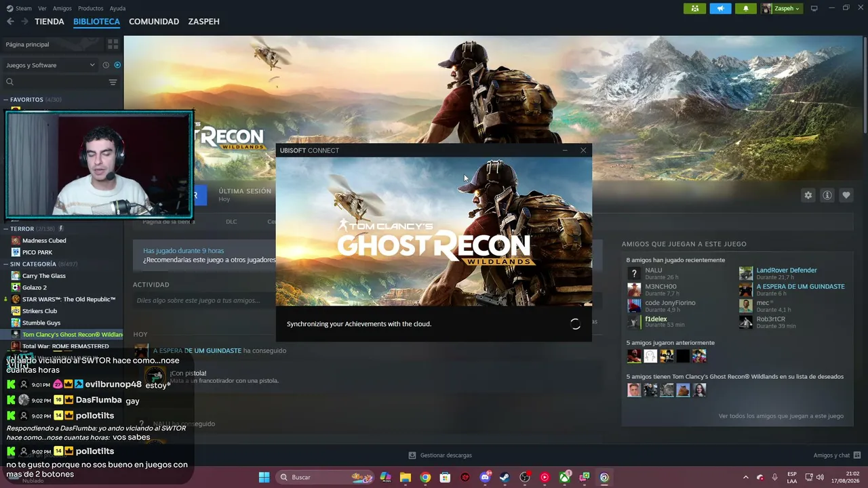
Task: Open friend M3NCH0O's profile
Action: (660, 287)
